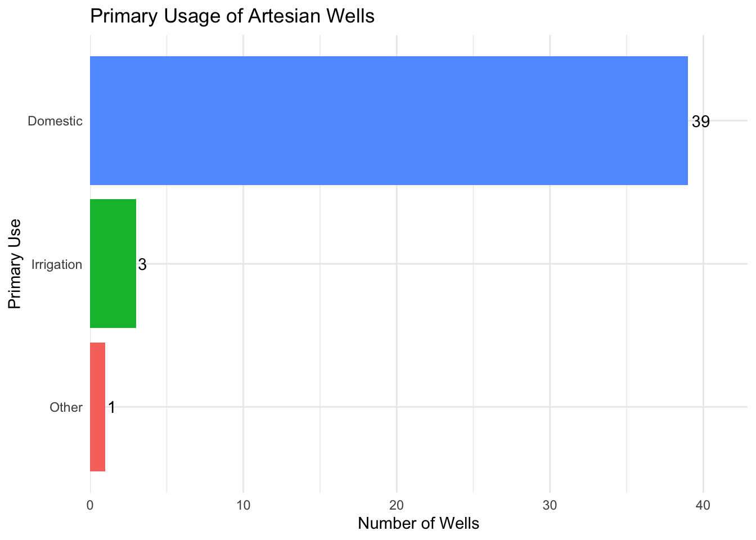756x540 pixels.
Task: Click the 10 tick on x-axis
Action: [244, 505]
